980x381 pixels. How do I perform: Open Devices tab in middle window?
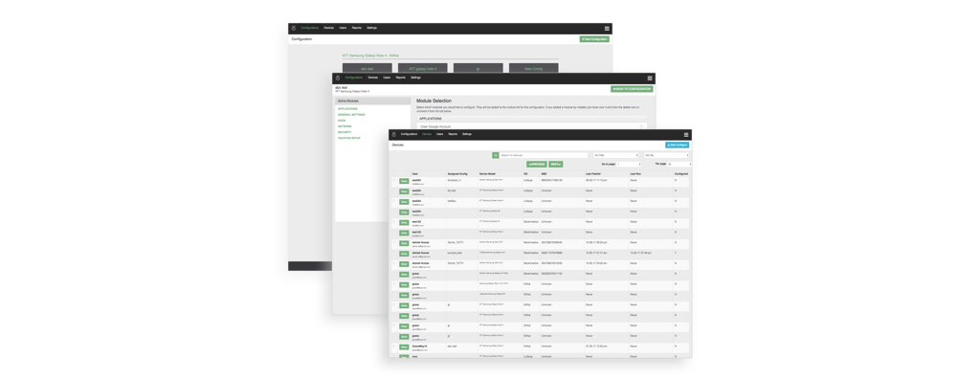tap(373, 78)
